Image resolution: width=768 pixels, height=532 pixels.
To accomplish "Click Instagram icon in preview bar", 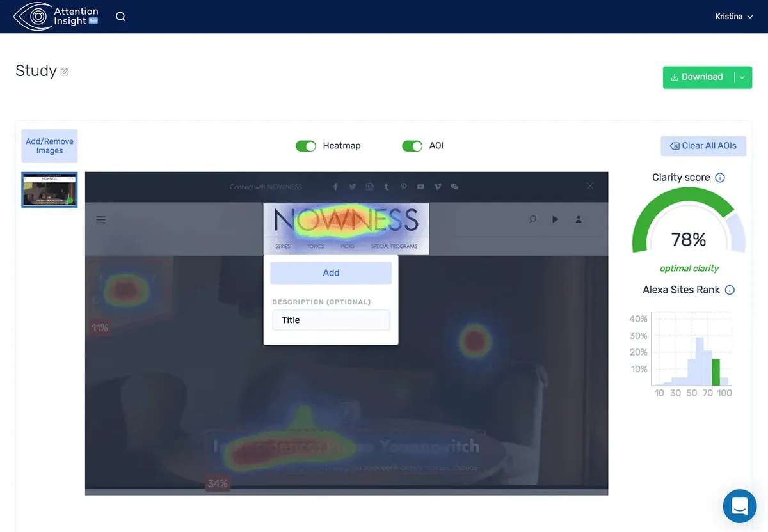I will 369,187.
